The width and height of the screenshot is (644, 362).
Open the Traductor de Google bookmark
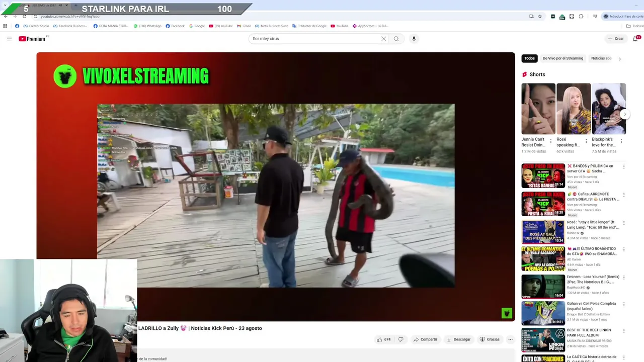point(309,26)
